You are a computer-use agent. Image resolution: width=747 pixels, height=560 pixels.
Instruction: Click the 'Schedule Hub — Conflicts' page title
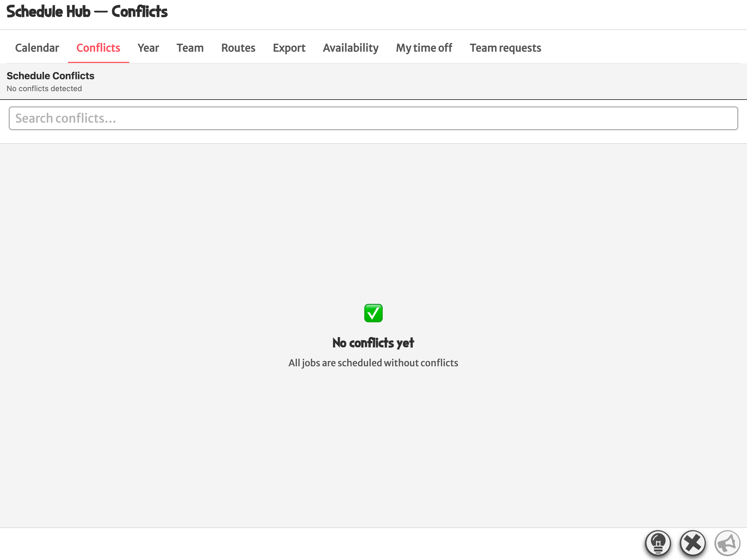tap(87, 12)
